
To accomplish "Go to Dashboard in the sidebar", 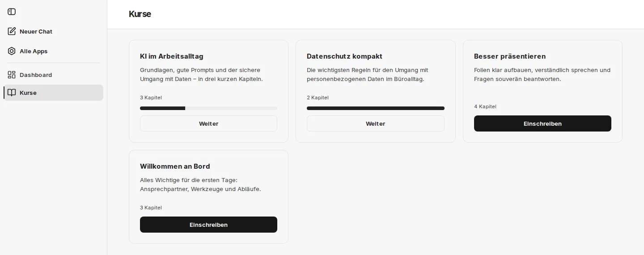I will click(54, 75).
